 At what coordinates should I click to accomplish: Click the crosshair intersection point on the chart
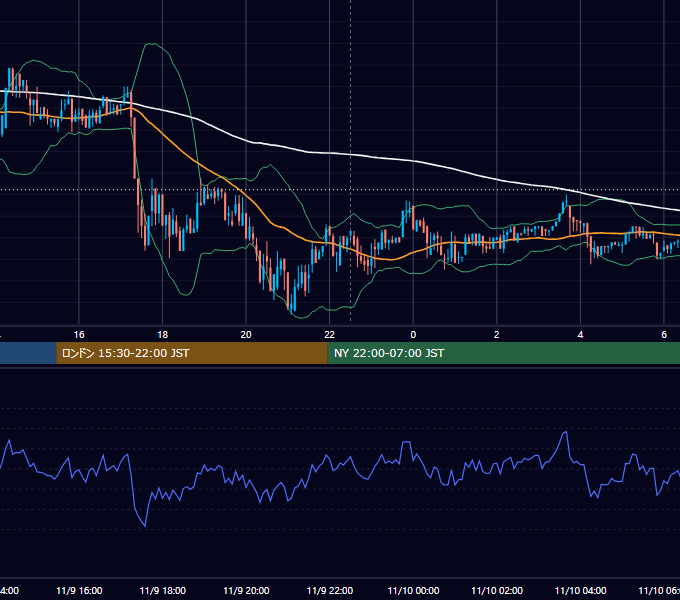(350, 189)
